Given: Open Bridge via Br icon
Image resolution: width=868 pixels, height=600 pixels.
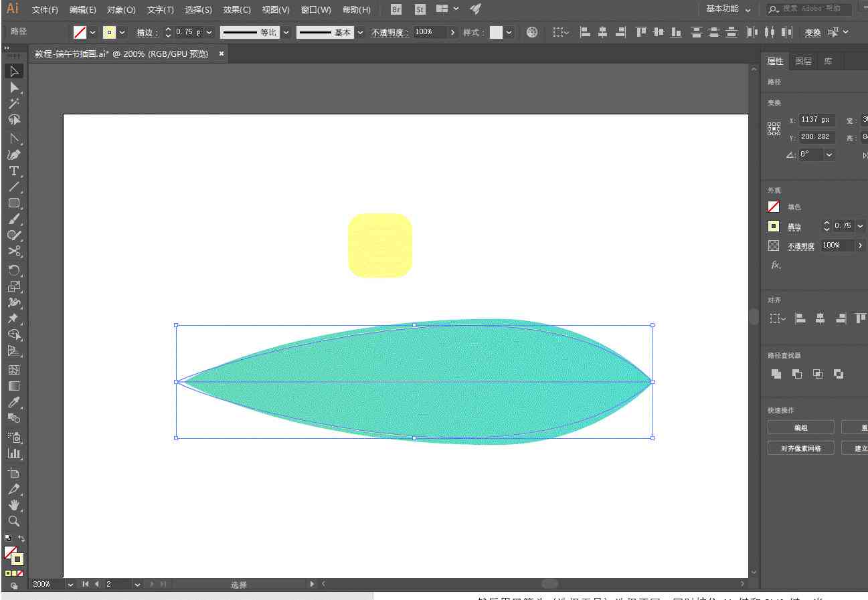Looking at the screenshot, I should [x=396, y=9].
